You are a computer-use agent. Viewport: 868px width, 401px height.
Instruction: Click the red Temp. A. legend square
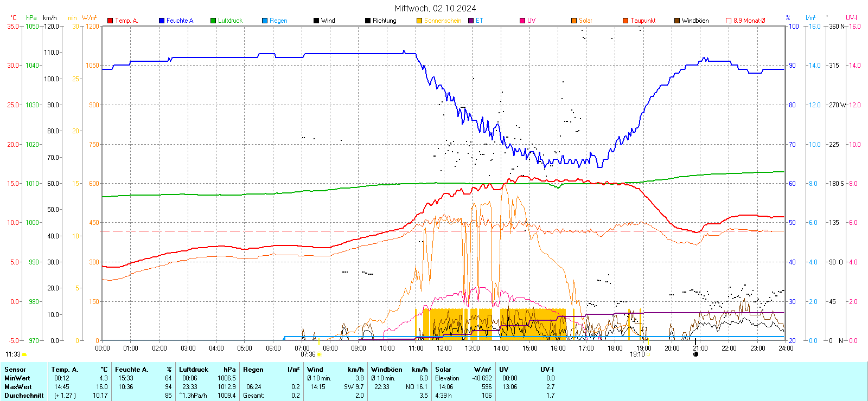click(110, 21)
